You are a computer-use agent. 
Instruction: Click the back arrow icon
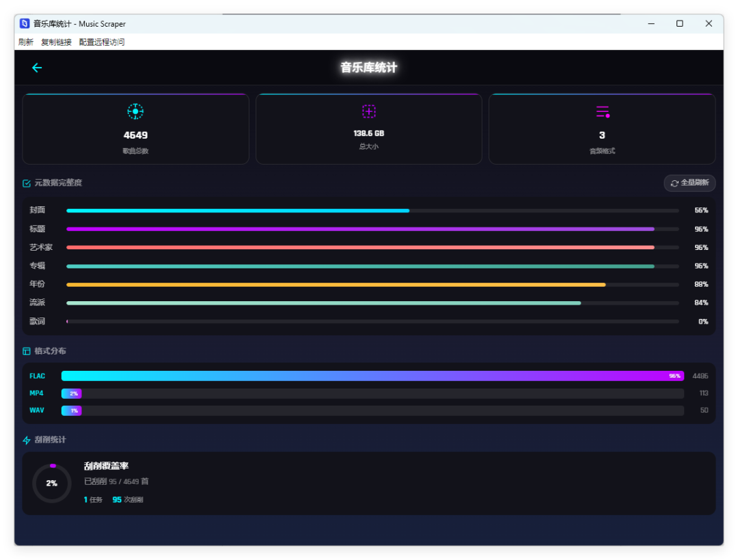(37, 68)
